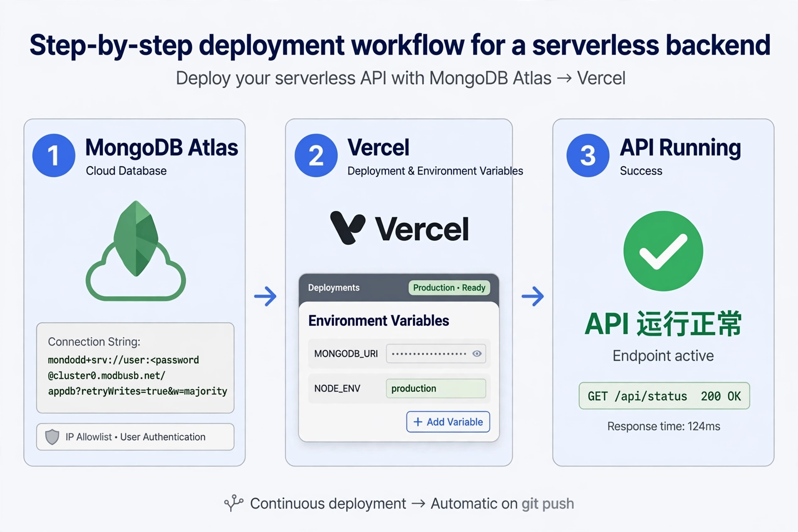Screen dimensions: 798x532
Task: Click the shield icon beside IP Allowlist
Action: 52,437
